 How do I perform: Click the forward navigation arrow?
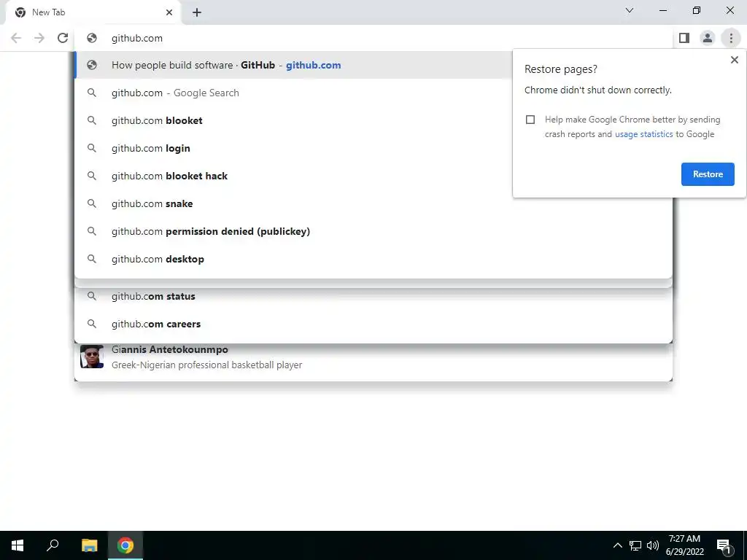click(x=39, y=38)
